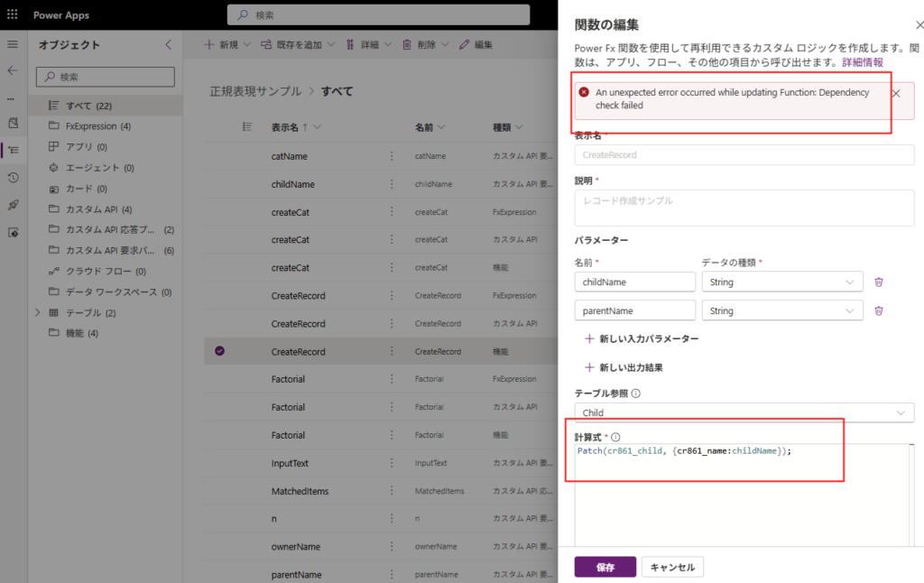Image resolution: width=924 pixels, height=583 pixels.
Task: Click the キャンセル button
Action: tap(672, 567)
